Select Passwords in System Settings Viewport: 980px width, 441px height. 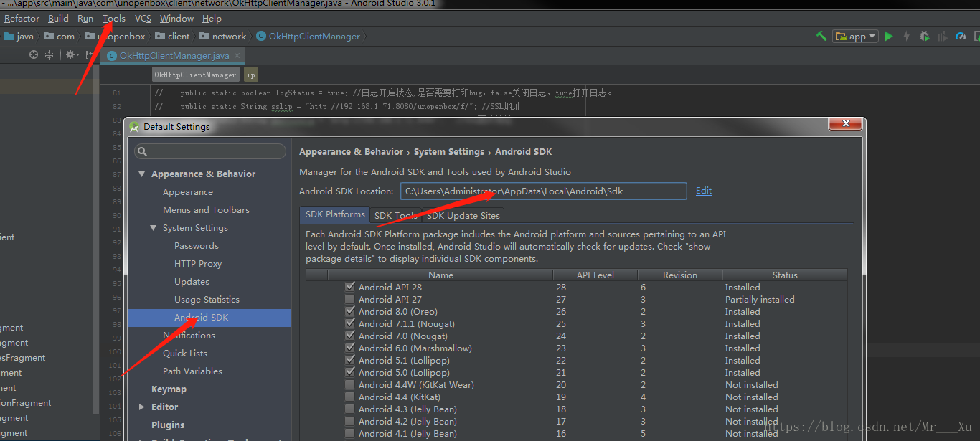click(197, 246)
